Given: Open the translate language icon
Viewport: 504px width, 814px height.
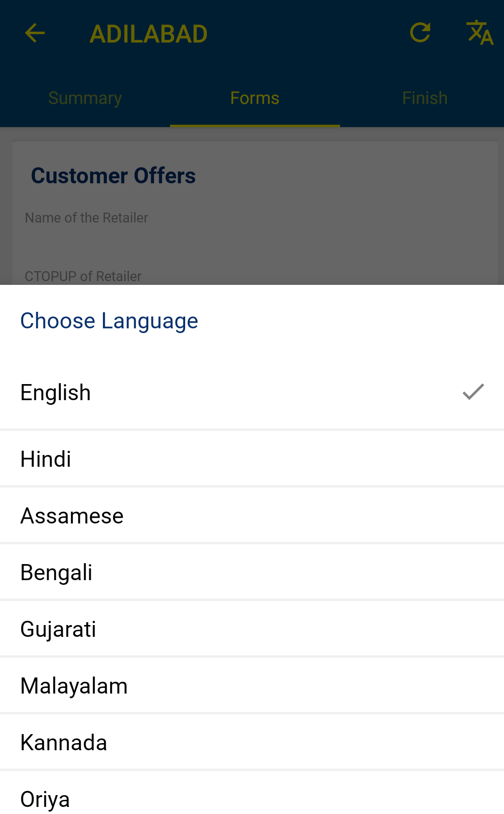Looking at the screenshot, I should pyautogui.click(x=480, y=33).
